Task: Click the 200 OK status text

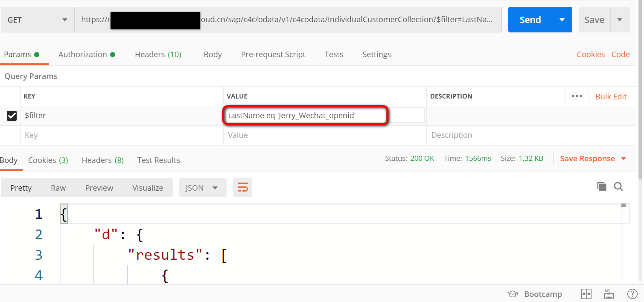Action: (x=422, y=158)
